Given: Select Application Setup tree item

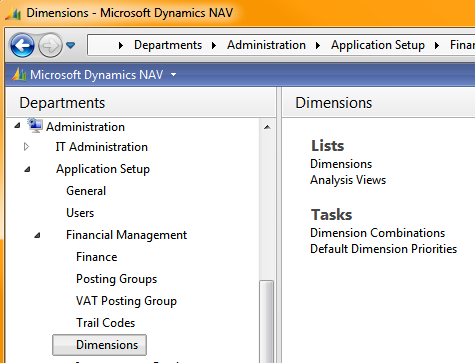Looking at the screenshot, I should [x=103, y=169].
